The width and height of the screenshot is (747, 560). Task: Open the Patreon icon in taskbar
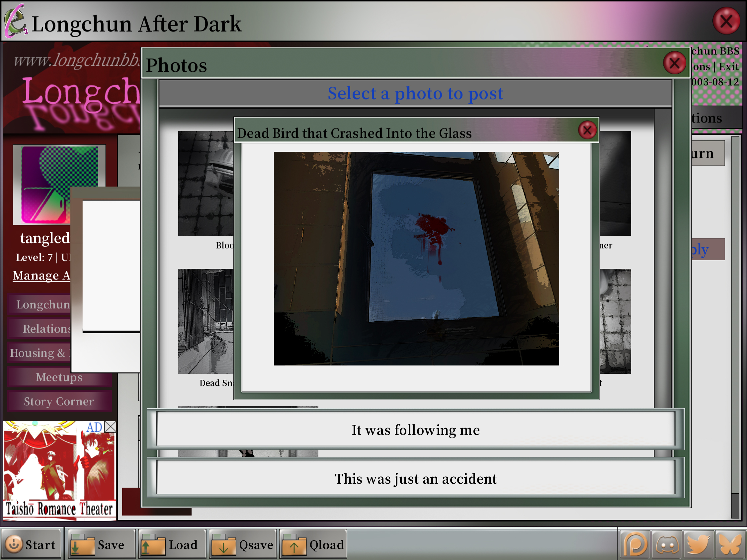coord(635,544)
